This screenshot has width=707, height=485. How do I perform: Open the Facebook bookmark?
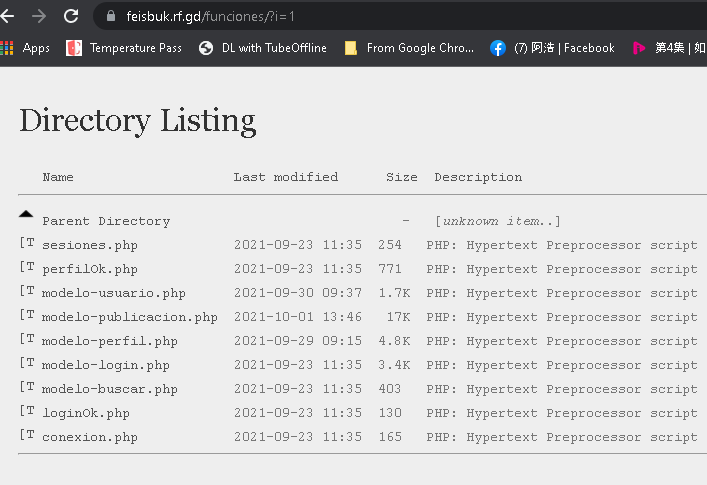pos(552,48)
